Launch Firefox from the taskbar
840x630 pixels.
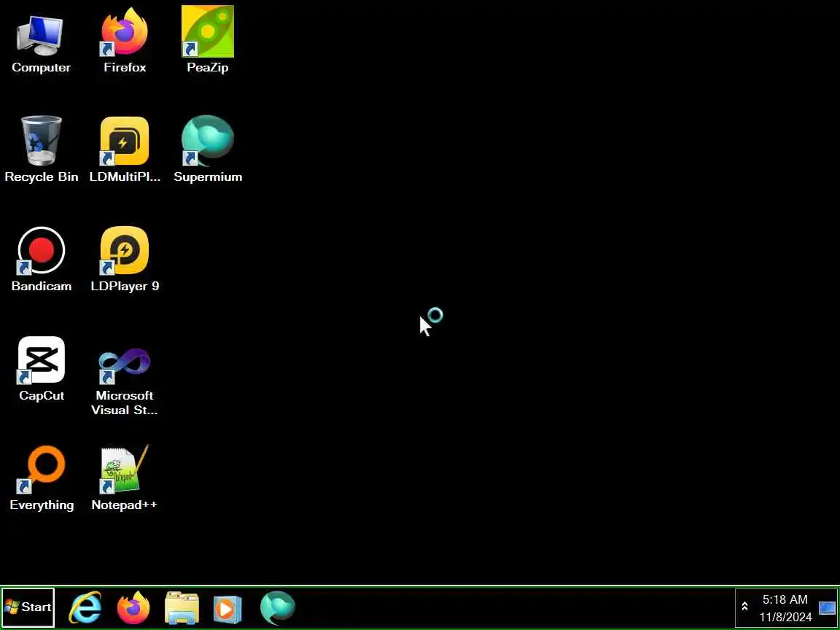pos(133,607)
